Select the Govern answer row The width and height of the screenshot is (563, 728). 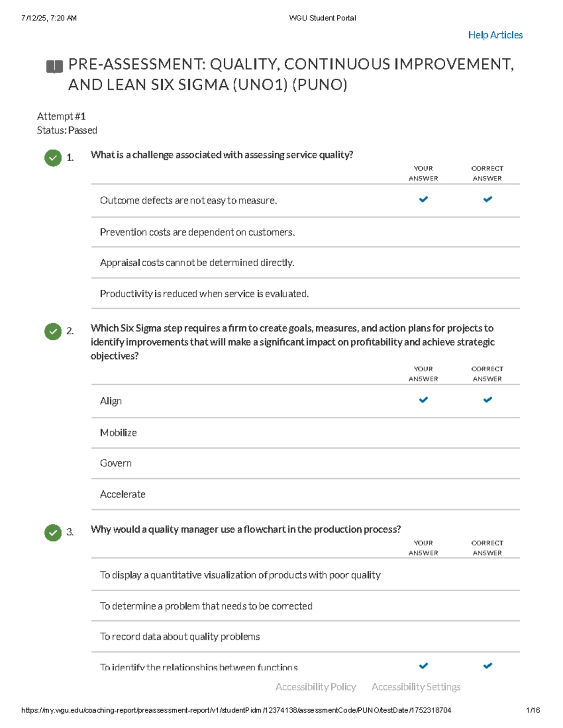[115, 464]
